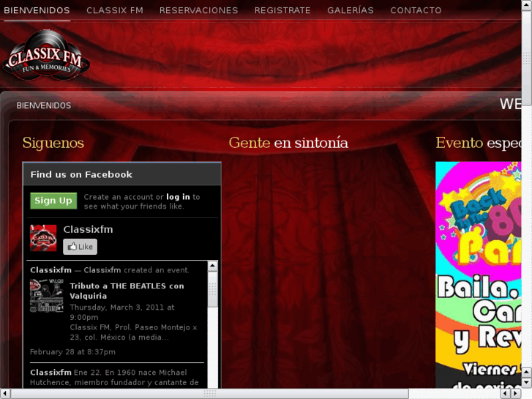This screenshot has width=532, height=399.
Task: Click the horizontal scrollbar rightmost arrow
Action: (x=516, y=394)
